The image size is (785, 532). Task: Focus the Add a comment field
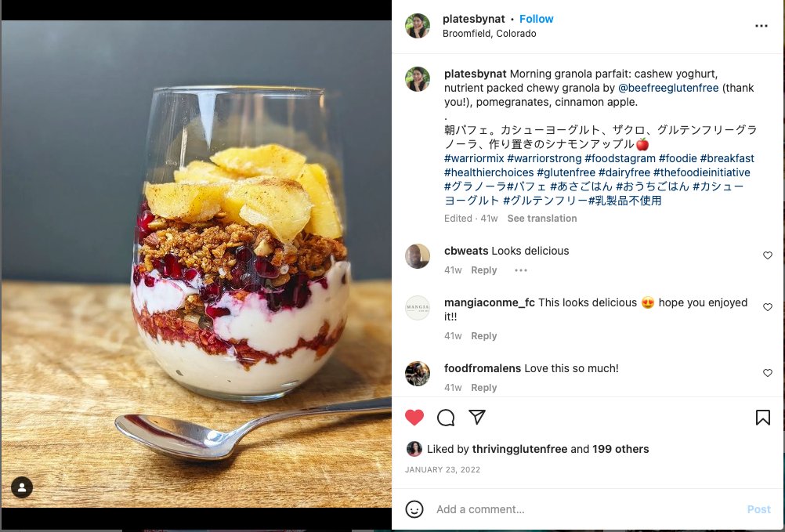pos(586,509)
